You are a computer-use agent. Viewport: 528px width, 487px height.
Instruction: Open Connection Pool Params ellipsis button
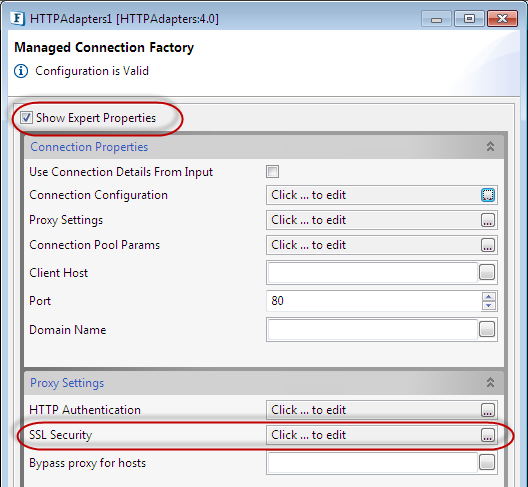[x=488, y=245]
